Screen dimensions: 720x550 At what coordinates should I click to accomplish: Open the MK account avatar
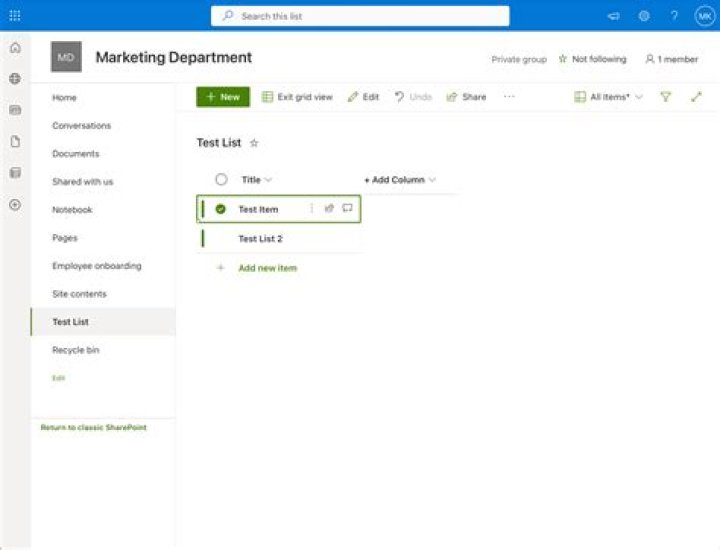click(x=704, y=17)
